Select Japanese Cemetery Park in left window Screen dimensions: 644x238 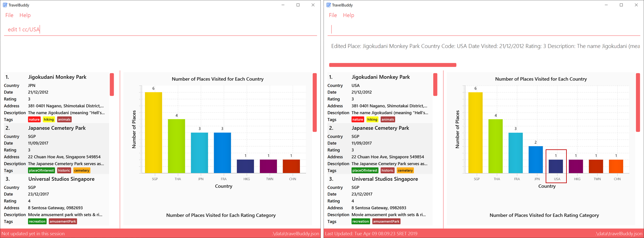(x=56, y=149)
